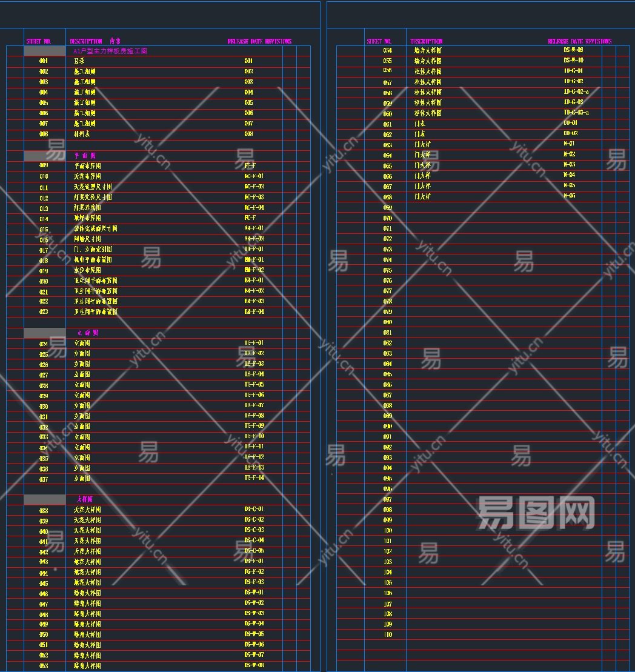Click the 目录 description entry
Viewport: 635px width, 672px height.
pyautogui.click(x=79, y=61)
